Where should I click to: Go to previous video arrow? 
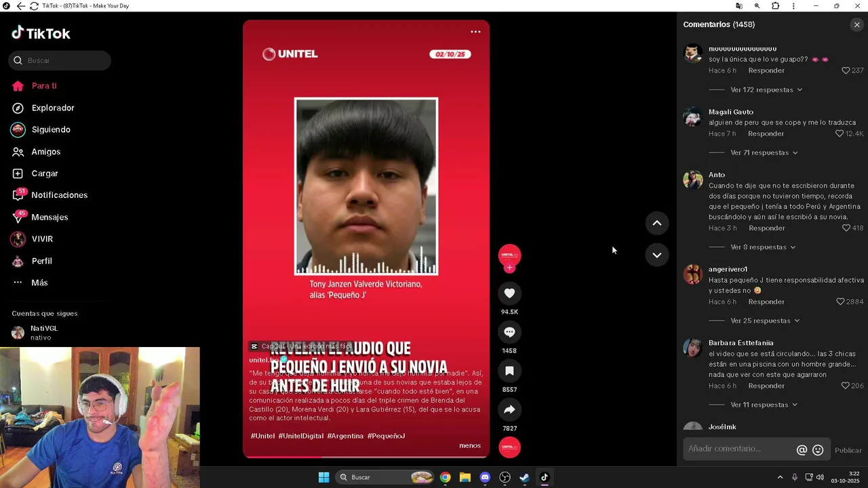coord(656,223)
